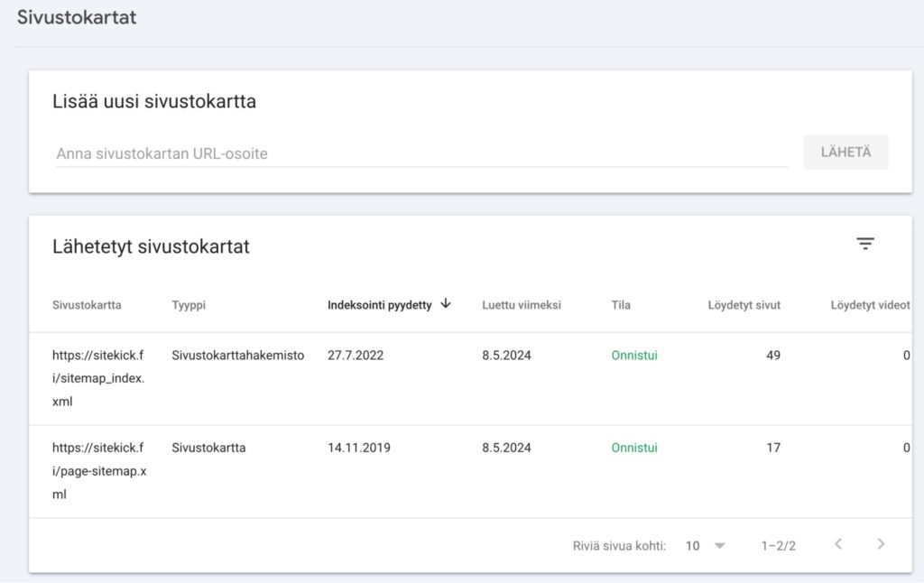Click the 49 discovered pages value

click(x=773, y=356)
